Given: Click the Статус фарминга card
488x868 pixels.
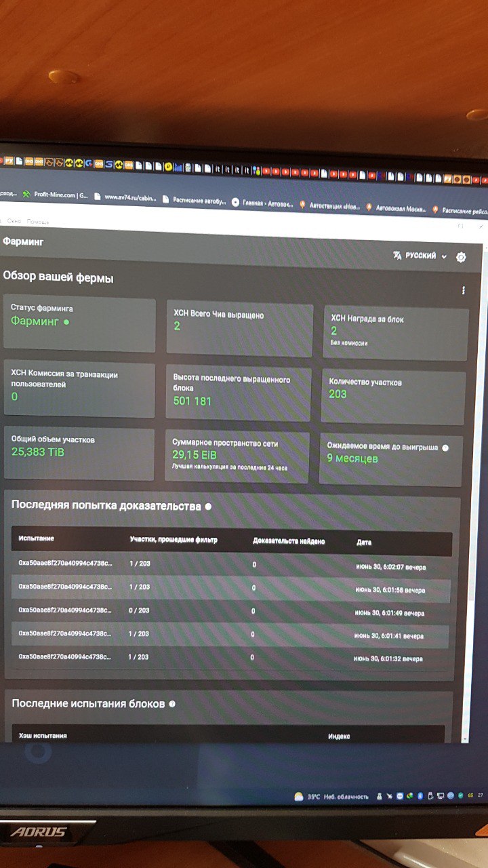Looking at the screenshot, I should click(x=79, y=325).
